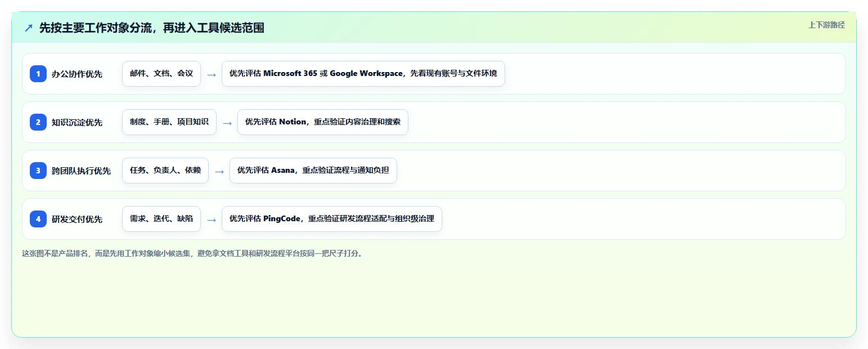This screenshot has width=868, height=349.
Task: Click the 知识沉淀优先 row label
Action: (x=77, y=123)
